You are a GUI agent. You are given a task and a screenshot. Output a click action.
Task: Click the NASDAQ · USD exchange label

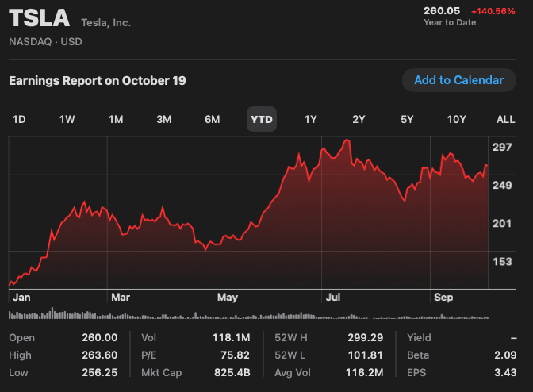[45, 42]
